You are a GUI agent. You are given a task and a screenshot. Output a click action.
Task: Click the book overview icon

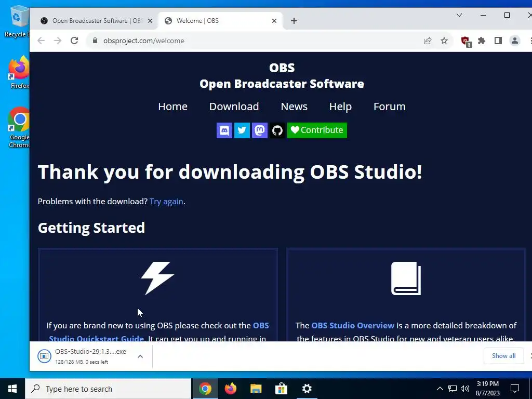[x=406, y=278]
